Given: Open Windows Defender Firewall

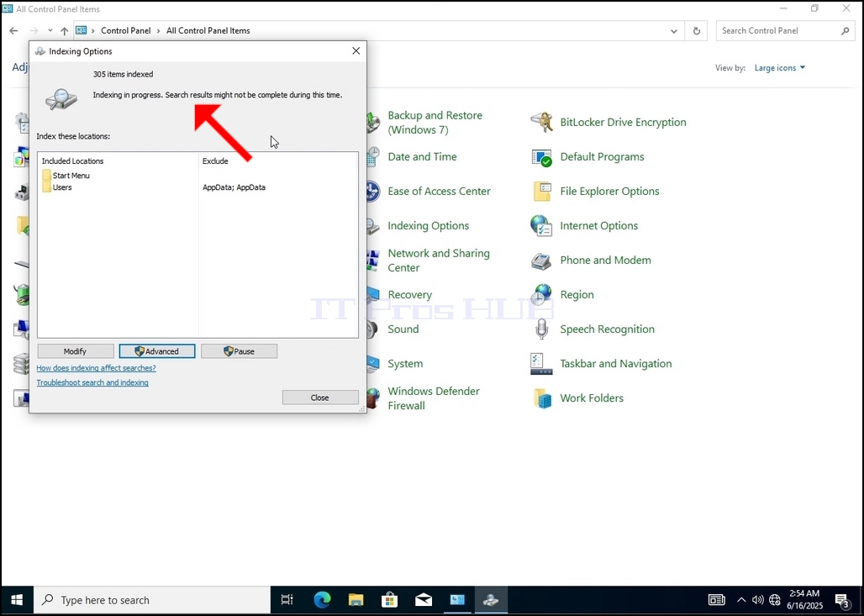Looking at the screenshot, I should [434, 398].
